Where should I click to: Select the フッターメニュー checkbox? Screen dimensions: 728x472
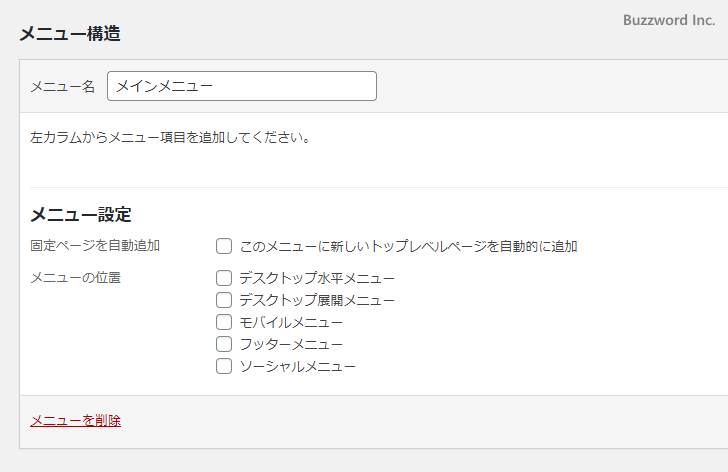point(224,344)
